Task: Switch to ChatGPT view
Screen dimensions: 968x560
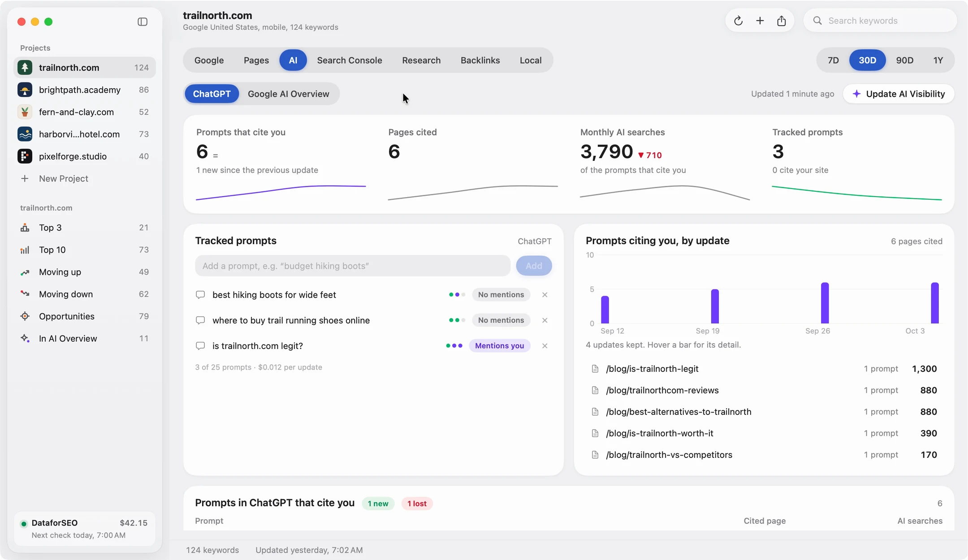Action: [x=212, y=94]
